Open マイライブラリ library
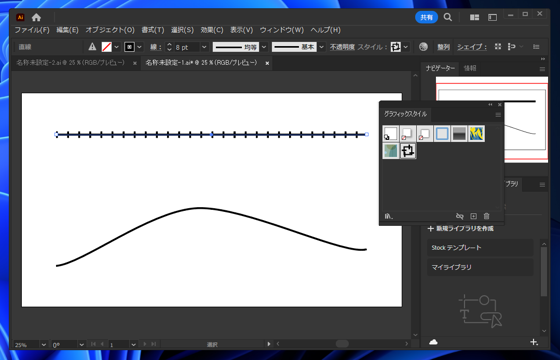 pyautogui.click(x=480, y=267)
